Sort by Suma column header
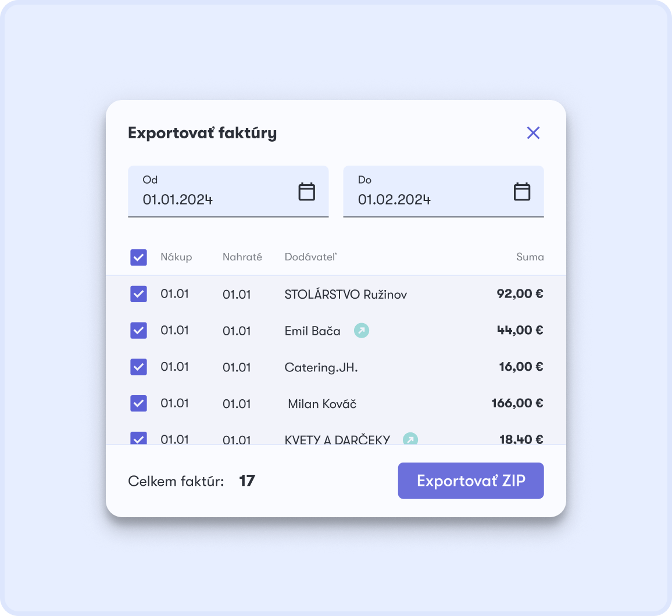Viewport: 672px width, 616px height. click(x=530, y=257)
